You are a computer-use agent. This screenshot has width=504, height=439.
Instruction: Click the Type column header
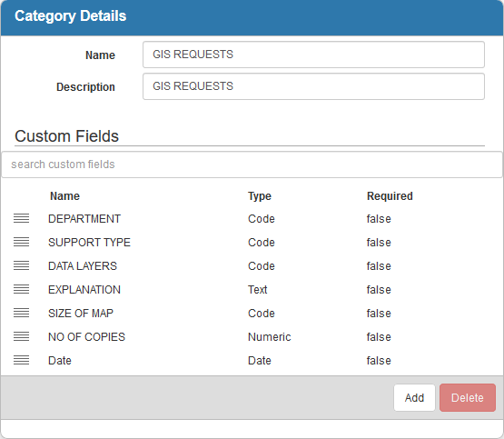click(260, 195)
